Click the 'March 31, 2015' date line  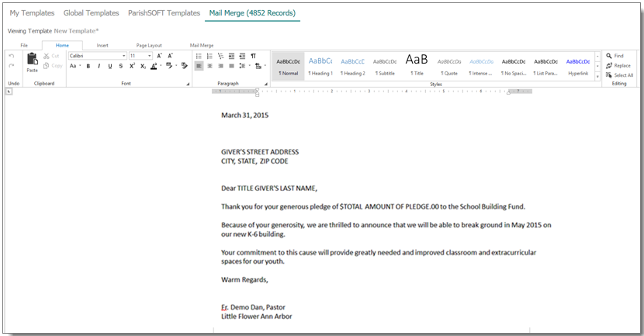[244, 116]
